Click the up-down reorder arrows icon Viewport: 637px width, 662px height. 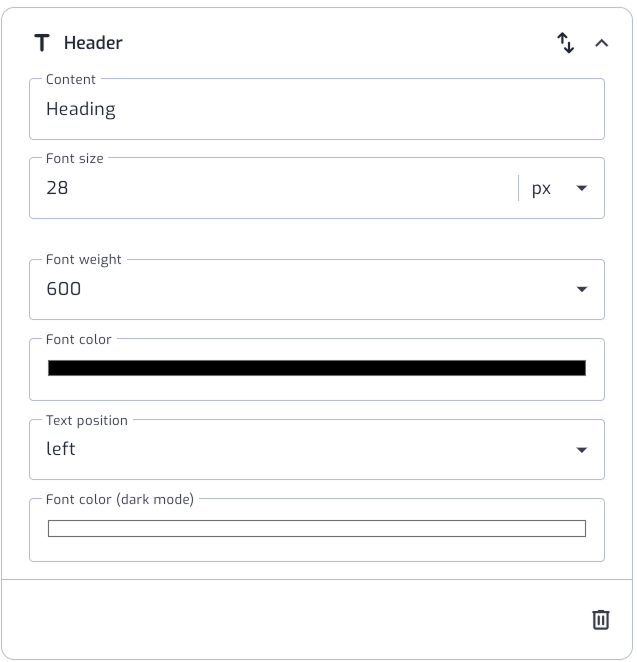click(x=565, y=43)
